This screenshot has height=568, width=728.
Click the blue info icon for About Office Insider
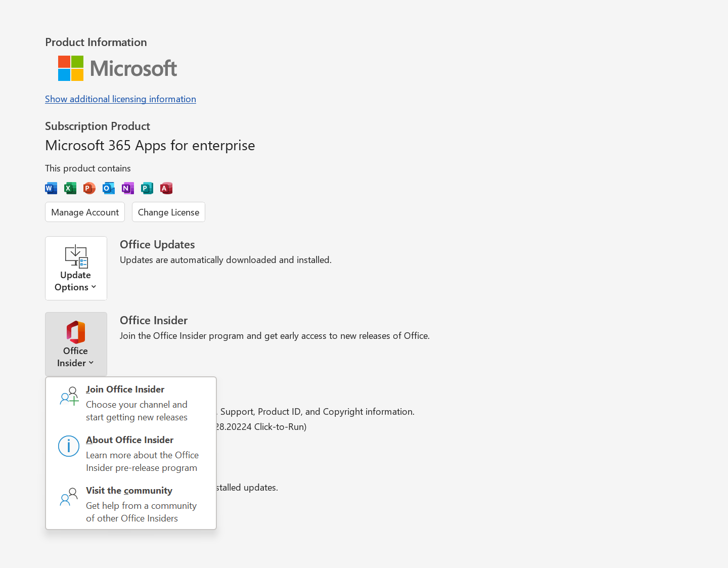(69, 446)
